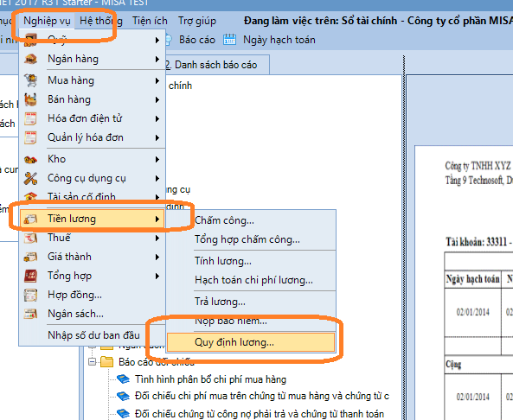Select the highlighted Tiền lương item
This screenshot has height=420, width=513.
coord(92,219)
